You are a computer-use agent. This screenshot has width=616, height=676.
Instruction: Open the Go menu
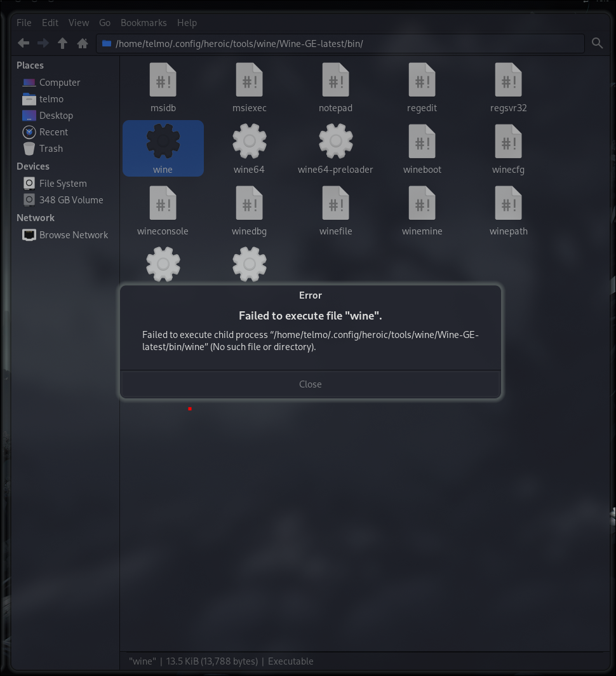pos(105,23)
